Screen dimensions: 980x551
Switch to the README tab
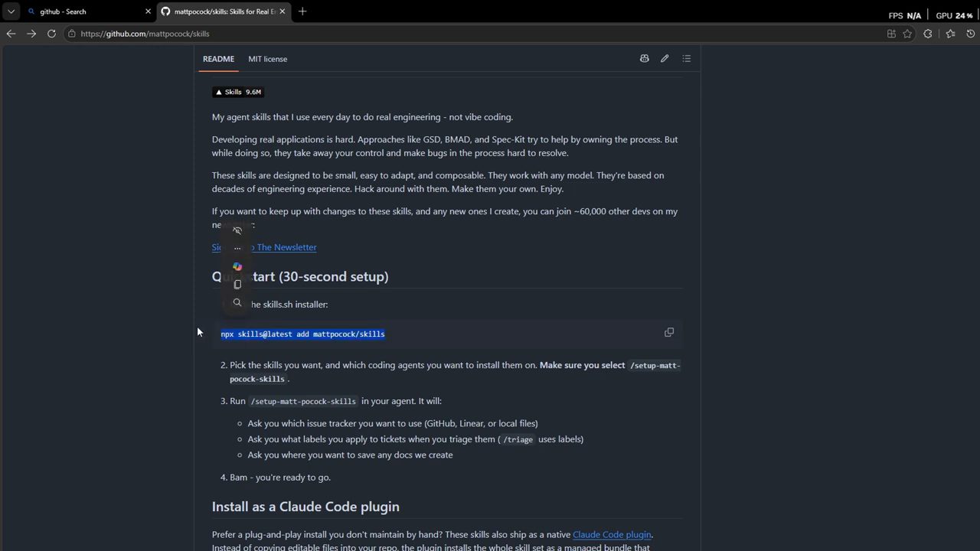(218, 59)
